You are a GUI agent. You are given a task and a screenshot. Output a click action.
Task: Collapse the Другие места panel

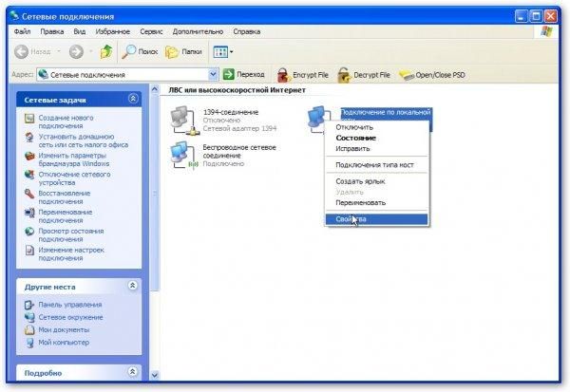click(133, 286)
